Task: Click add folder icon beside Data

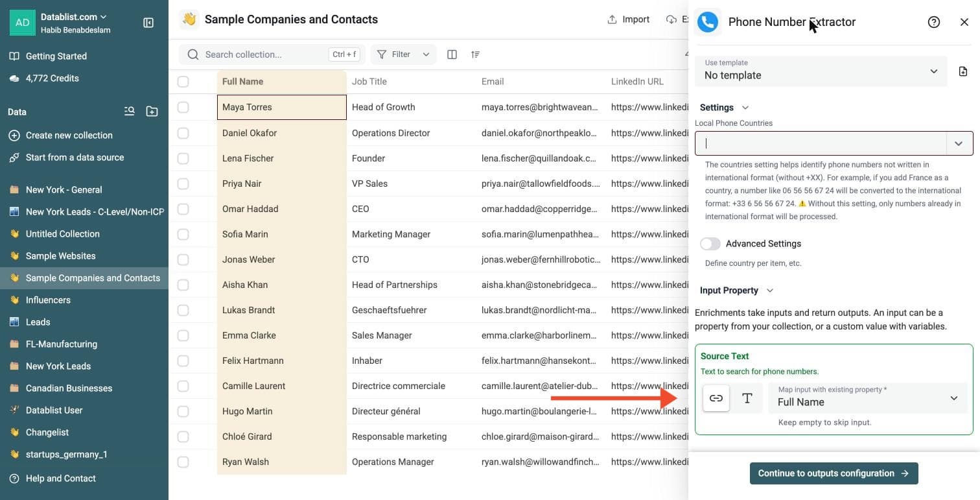Action: [152, 112]
